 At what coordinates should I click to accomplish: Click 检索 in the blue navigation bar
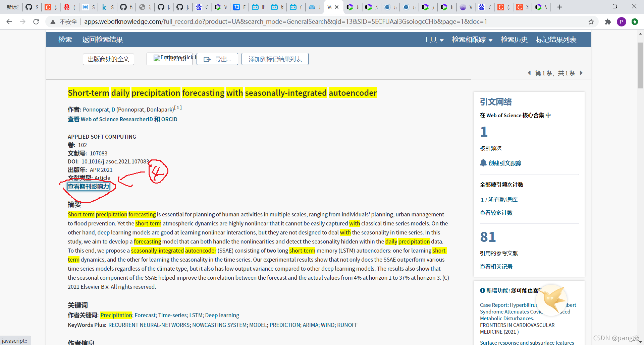[x=65, y=40]
